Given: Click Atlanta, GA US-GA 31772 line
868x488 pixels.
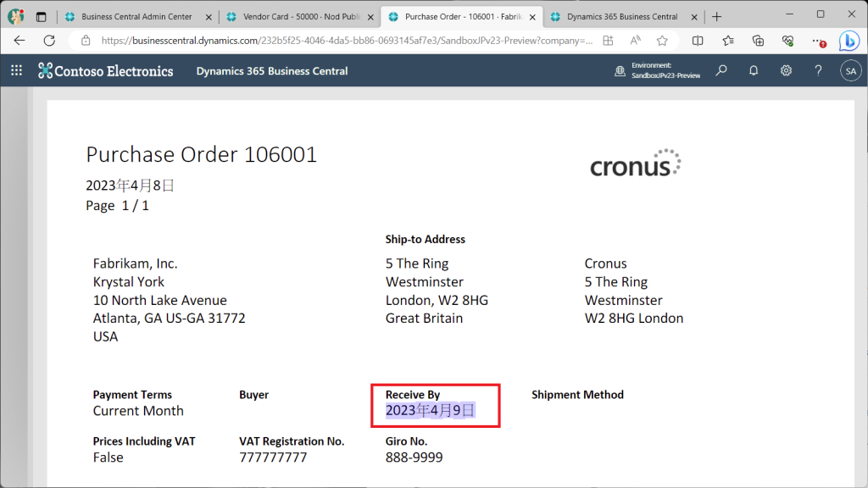Looking at the screenshot, I should 169,319.
